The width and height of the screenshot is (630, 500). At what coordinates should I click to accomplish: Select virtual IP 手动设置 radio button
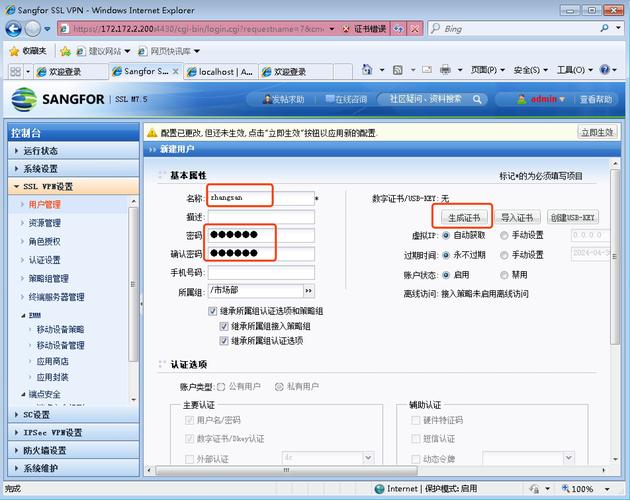pos(504,236)
